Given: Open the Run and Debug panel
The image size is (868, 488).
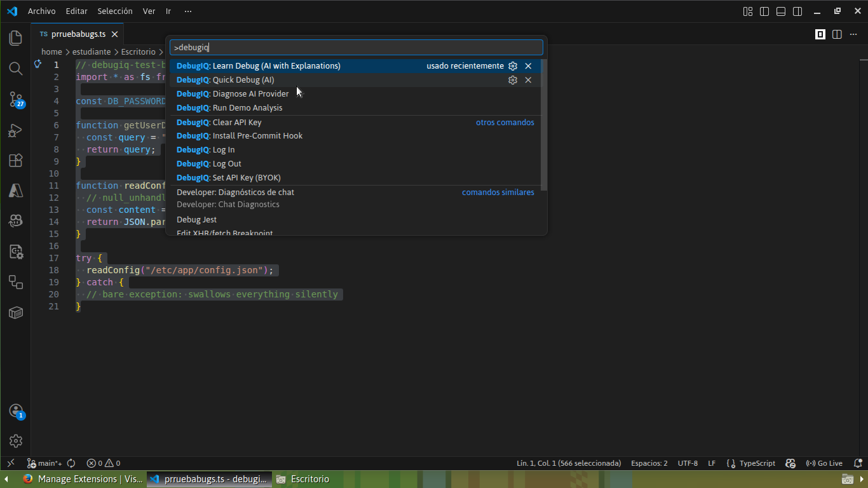Looking at the screenshot, I should click(15, 130).
